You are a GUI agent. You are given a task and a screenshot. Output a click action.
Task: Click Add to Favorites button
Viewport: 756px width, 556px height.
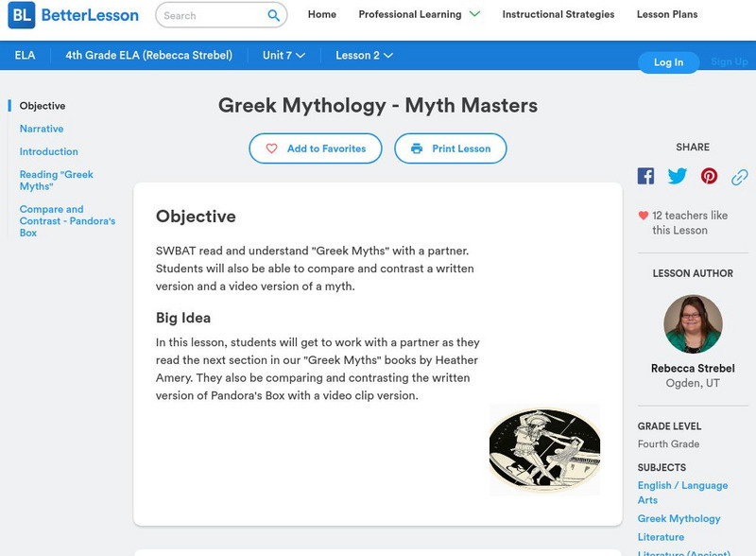pos(316,148)
